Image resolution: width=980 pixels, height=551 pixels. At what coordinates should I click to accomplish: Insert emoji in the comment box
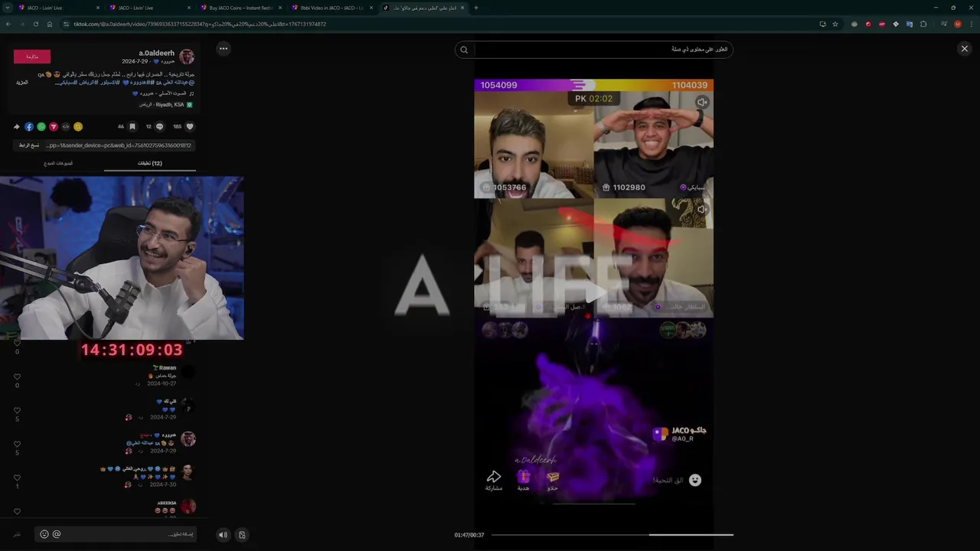[44, 534]
